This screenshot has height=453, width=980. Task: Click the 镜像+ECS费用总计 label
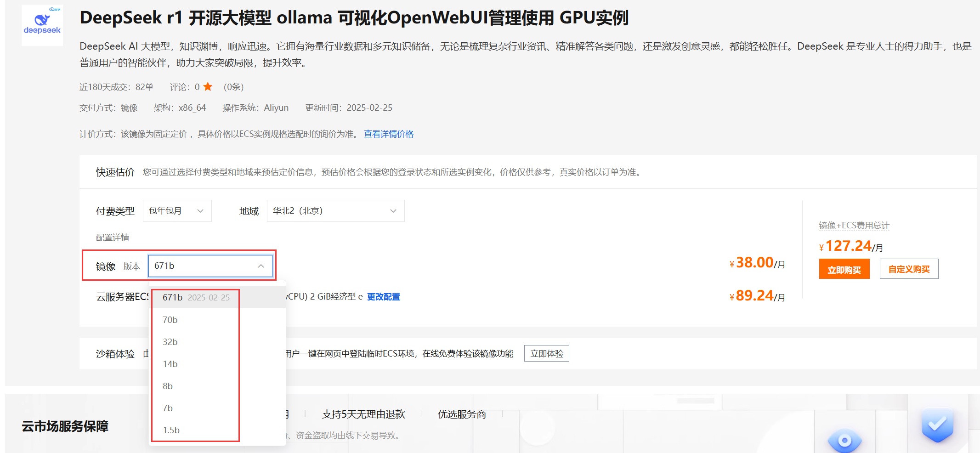tap(854, 226)
